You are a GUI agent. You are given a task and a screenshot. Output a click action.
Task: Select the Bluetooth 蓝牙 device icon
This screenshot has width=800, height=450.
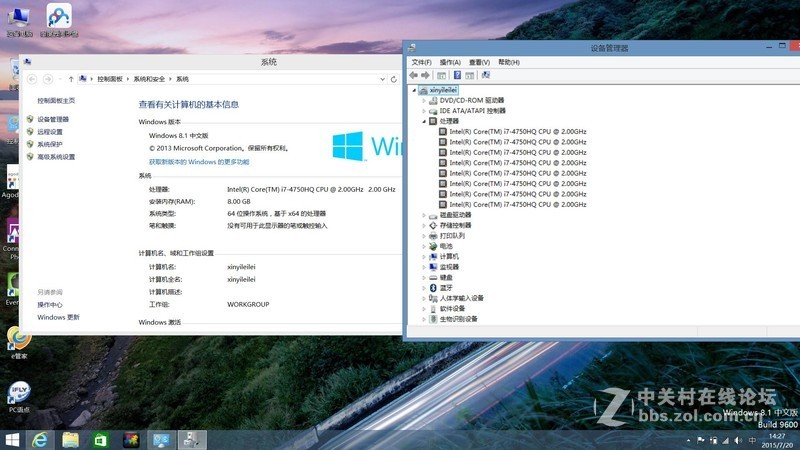[433, 288]
